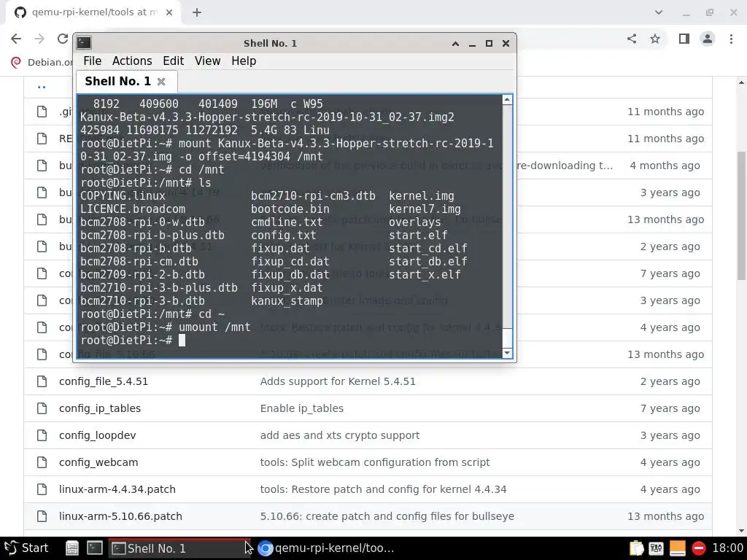The image size is (747, 560).
Task: Click the terminal prompt cursor line
Action: point(133,340)
